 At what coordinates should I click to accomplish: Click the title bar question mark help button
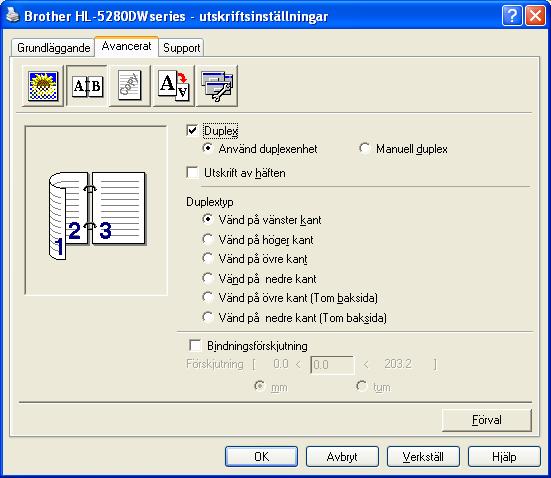[x=512, y=16]
